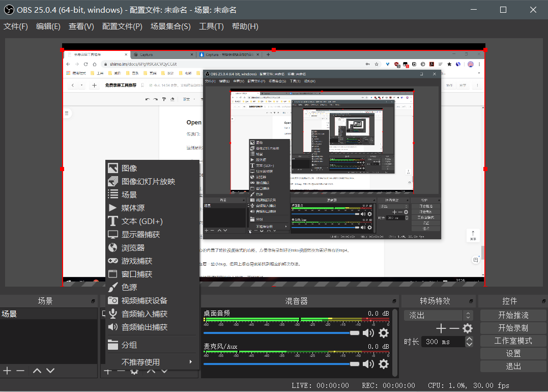
Task: Move scene up with arrow icon
Action: [x=37, y=371]
